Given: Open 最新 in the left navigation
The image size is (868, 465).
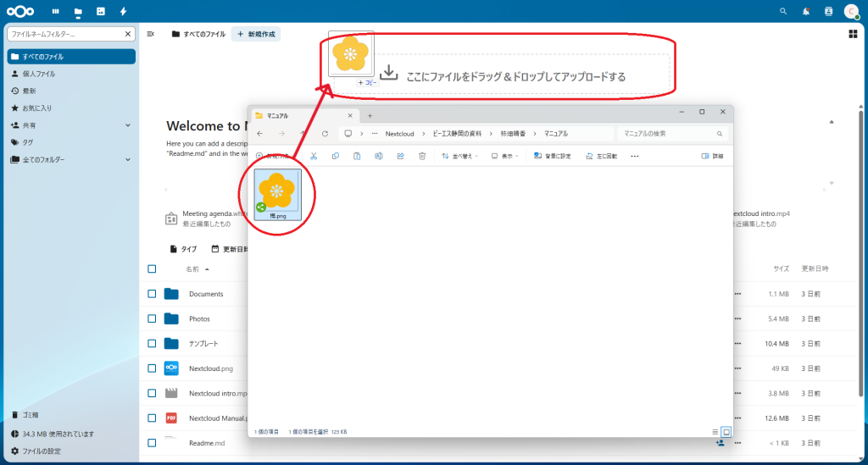Looking at the screenshot, I should coord(30,91).
